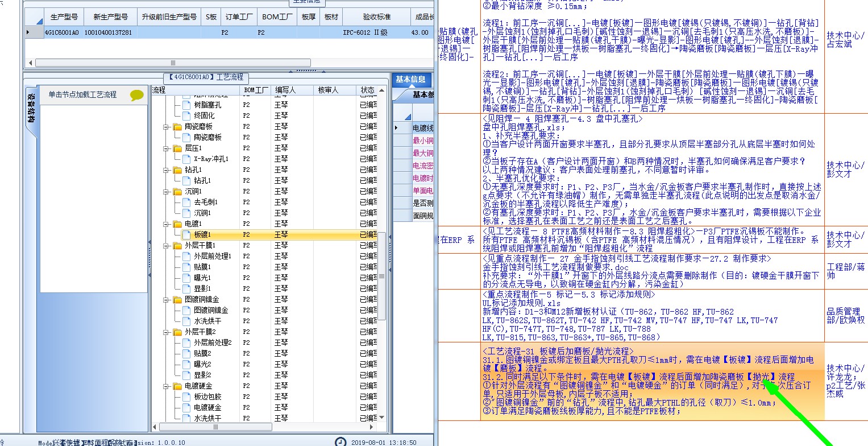868x446 pixels.
Task: Collapse the 陶瓷磨板 folder node
Action: pyautogui.click(x=166, y=126)
